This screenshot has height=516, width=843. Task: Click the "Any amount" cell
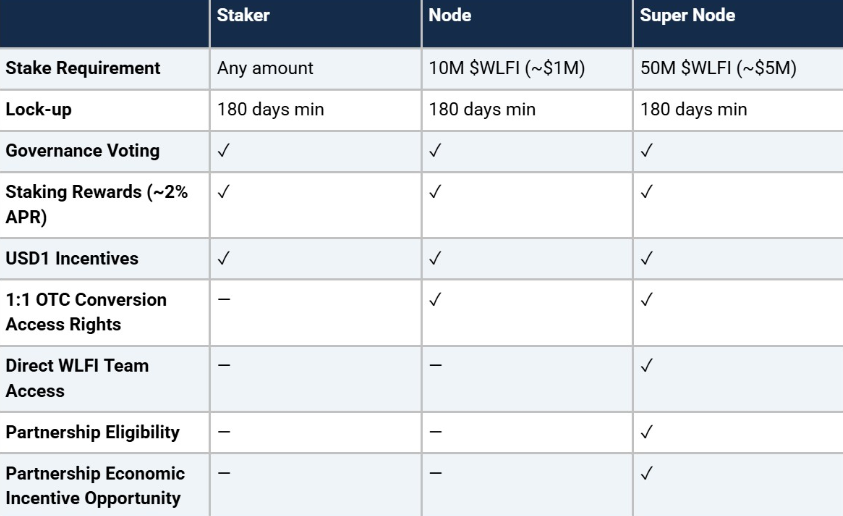[x=265, y=69]
